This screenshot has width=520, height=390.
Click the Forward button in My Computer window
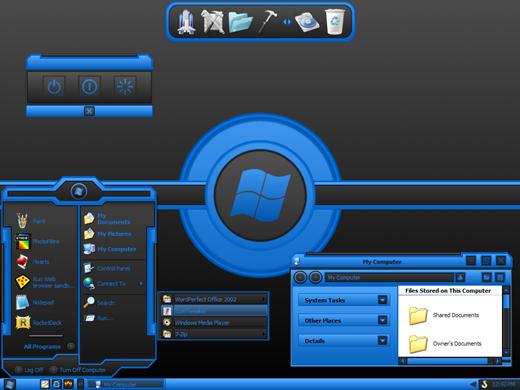(315, 277)
